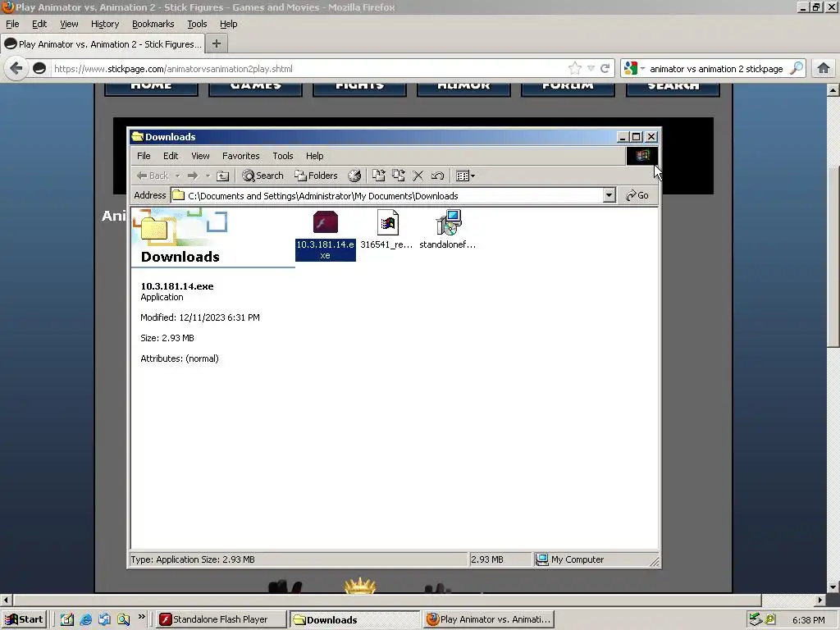Click the horizontal scrollbar right arrow

(x=820, y=600)
